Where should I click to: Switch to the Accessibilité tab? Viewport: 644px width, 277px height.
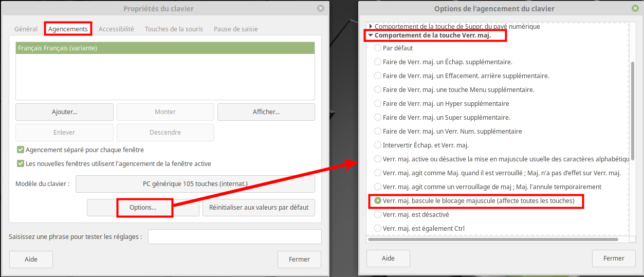coord(116,29)
